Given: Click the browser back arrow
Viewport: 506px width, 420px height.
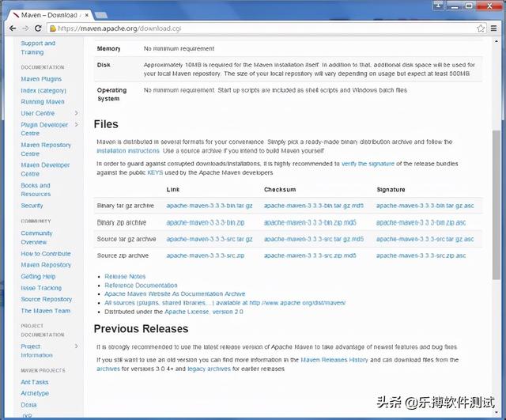Looking at the screenshot, I should pos(13,28).
